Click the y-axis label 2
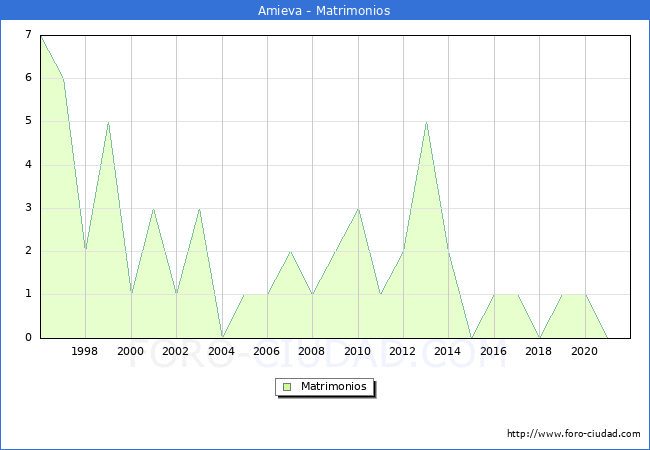 [x=28, y=251]
